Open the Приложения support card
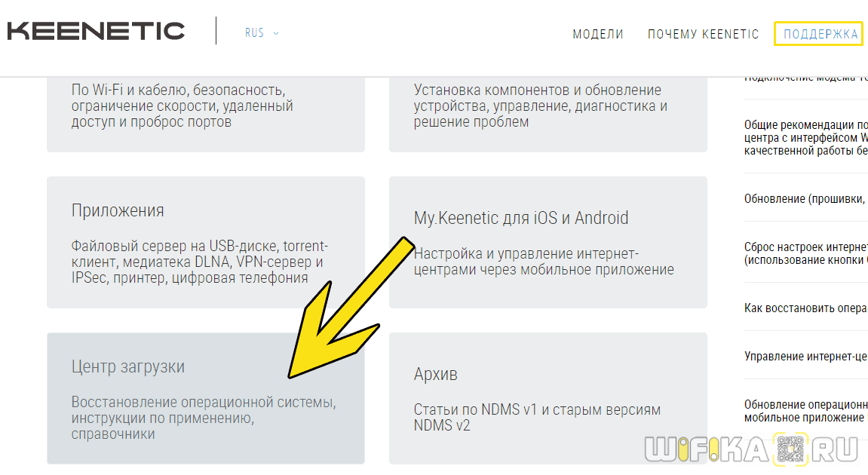The height and width of the screenshot is (475, 868). tap(205, 243)
